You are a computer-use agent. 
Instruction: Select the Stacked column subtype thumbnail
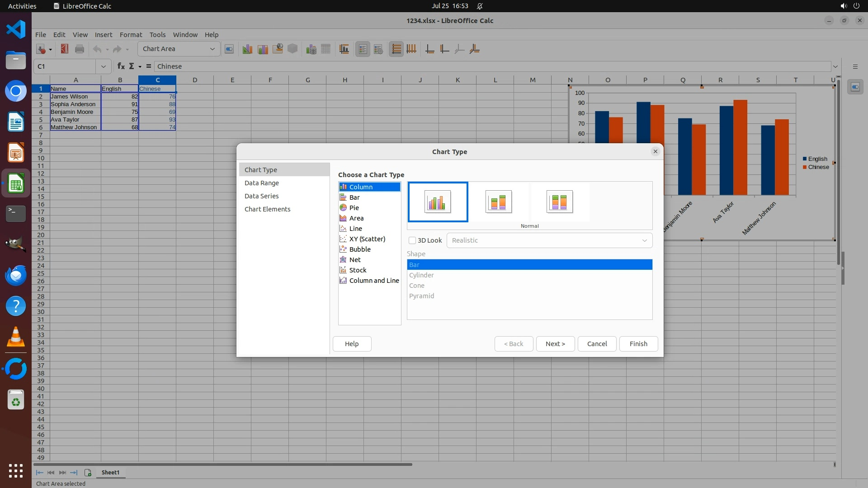(x=499, y=202)
